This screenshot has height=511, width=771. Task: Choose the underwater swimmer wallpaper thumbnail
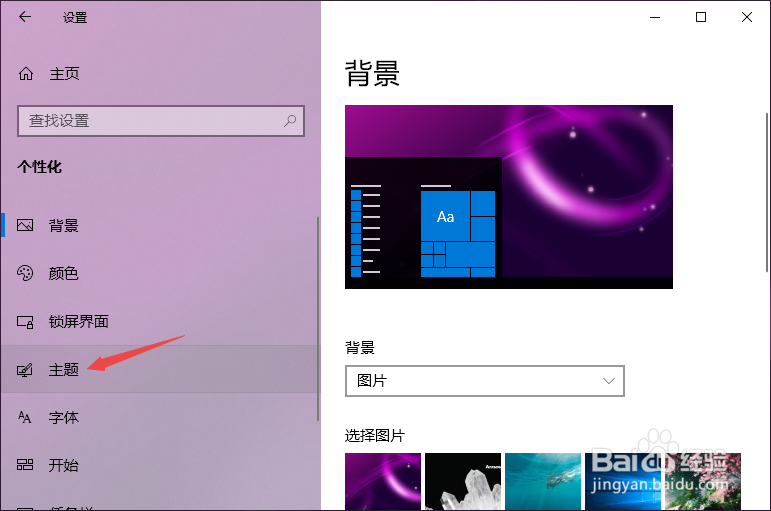(543, 481)
